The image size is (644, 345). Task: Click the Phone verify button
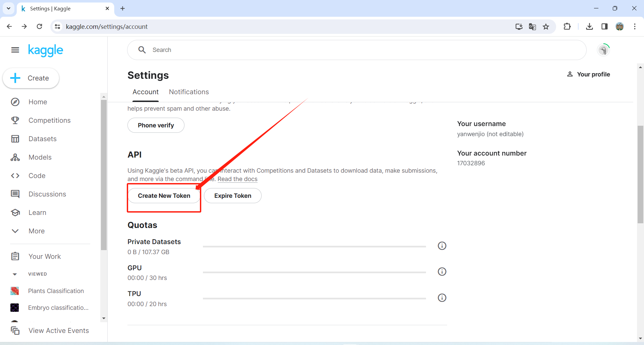pyautogui.click(x=156, y=125)
